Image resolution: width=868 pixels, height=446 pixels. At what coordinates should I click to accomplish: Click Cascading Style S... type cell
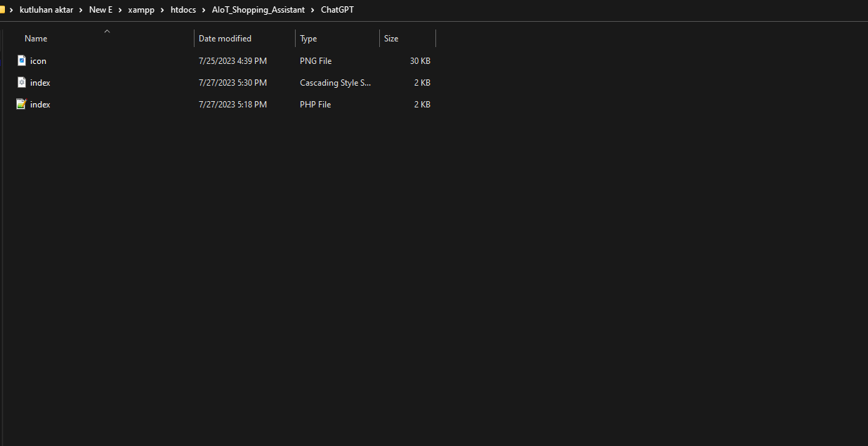(335, 83)
